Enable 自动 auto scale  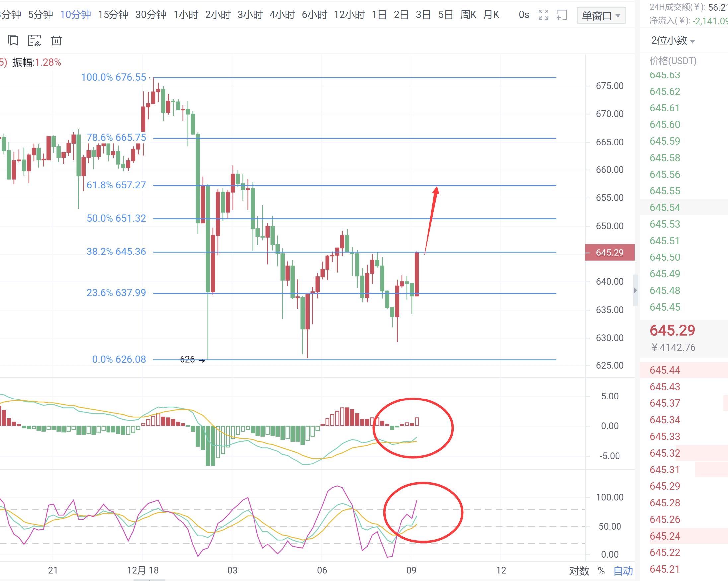pyautogui.click(x=623, y=571)
